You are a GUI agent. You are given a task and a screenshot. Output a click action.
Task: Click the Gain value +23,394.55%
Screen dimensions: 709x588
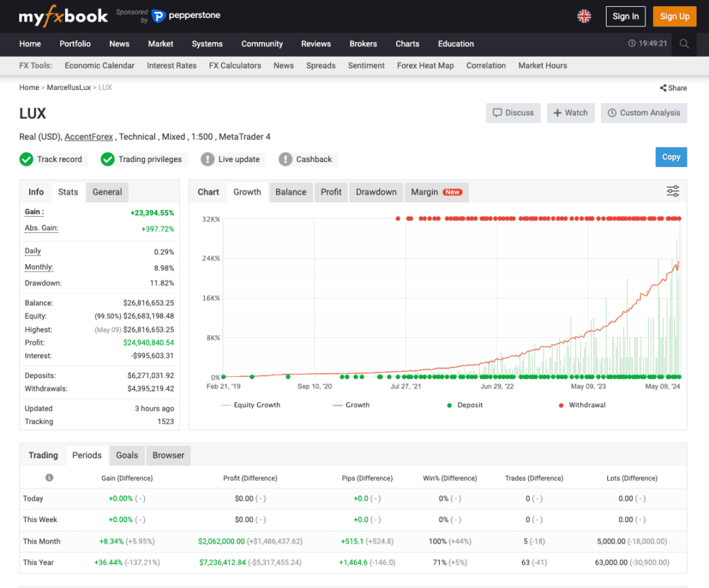pyautogui.click(x=152, y=213)
